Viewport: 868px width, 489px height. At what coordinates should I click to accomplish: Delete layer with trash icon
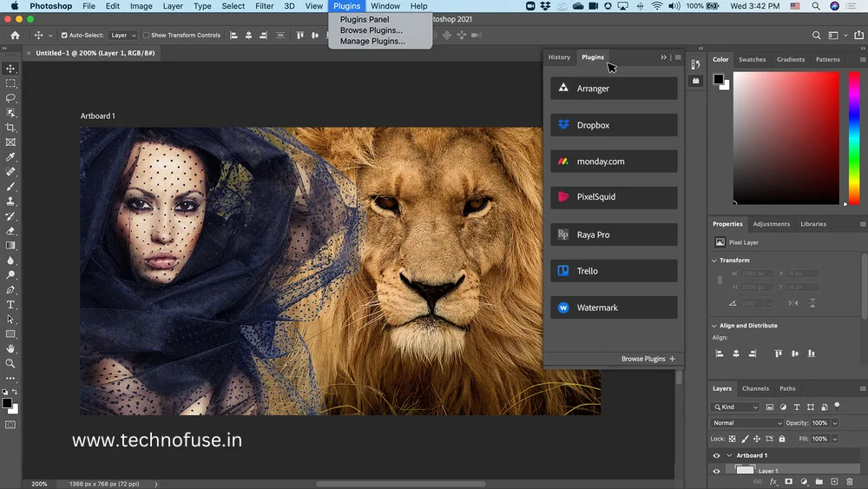(x=849, y=482)
